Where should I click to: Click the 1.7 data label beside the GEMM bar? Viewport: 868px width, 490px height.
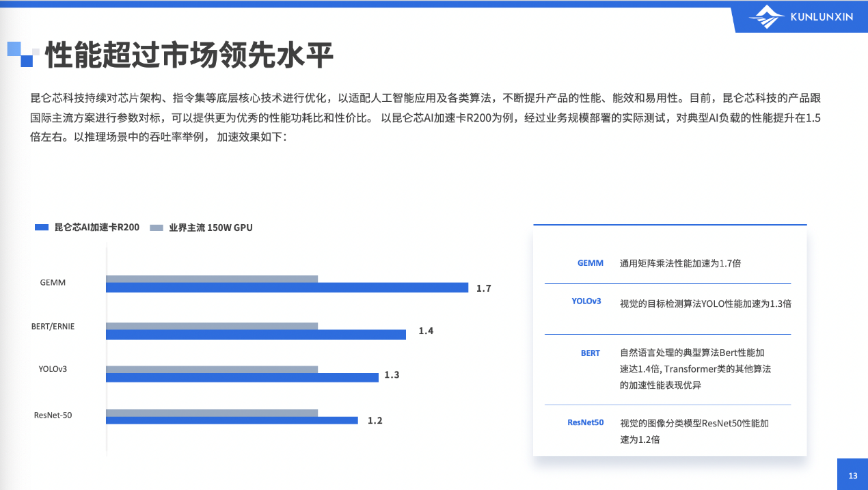tap(484, 288)
